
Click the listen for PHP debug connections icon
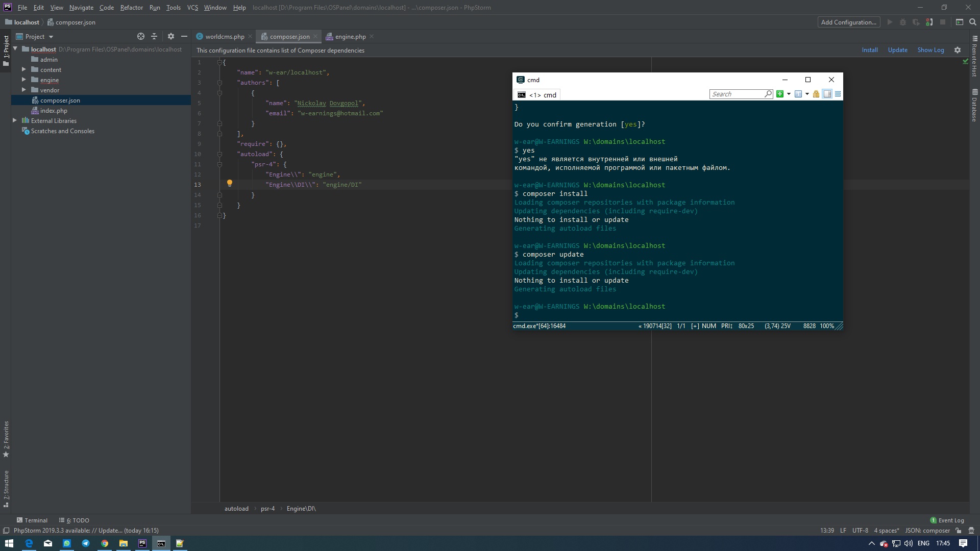click(929, 22)
